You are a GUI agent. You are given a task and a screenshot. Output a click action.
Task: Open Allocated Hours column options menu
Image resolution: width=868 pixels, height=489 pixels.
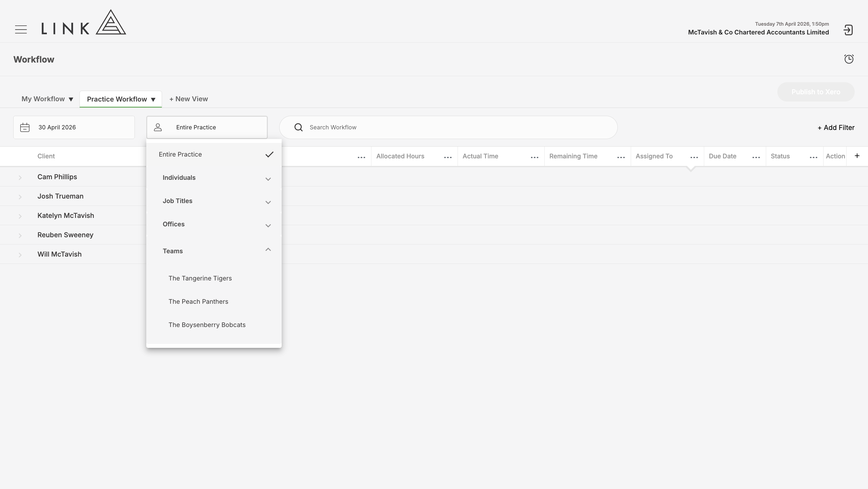(x=448, y=157)
